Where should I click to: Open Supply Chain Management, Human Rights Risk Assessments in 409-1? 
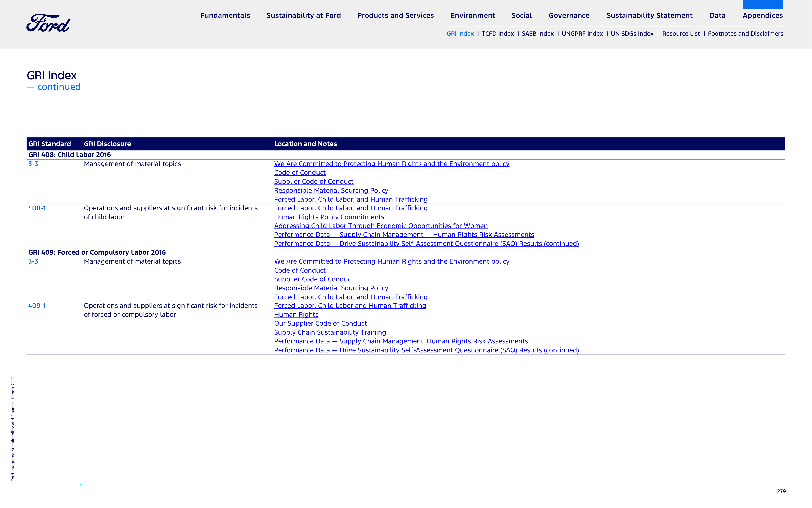pyautogui.click(x=401, y=341)
